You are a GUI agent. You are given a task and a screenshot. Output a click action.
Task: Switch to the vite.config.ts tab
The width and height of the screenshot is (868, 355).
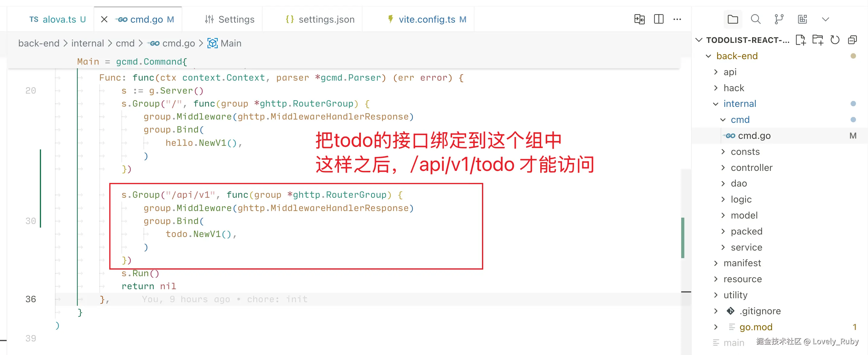pos(426,20)
